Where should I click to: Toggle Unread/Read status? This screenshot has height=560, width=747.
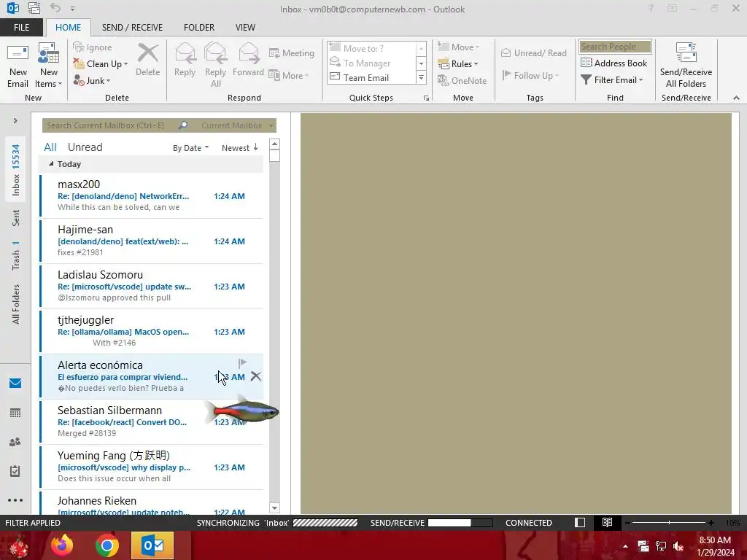click(533, 52)
